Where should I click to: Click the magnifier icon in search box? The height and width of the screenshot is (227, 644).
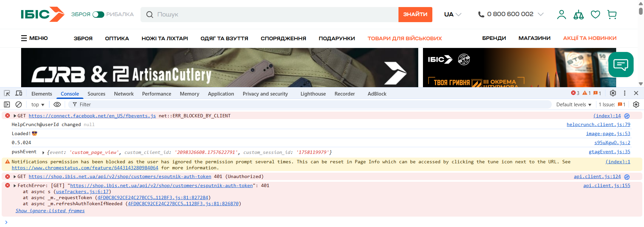tap(150, 14)
